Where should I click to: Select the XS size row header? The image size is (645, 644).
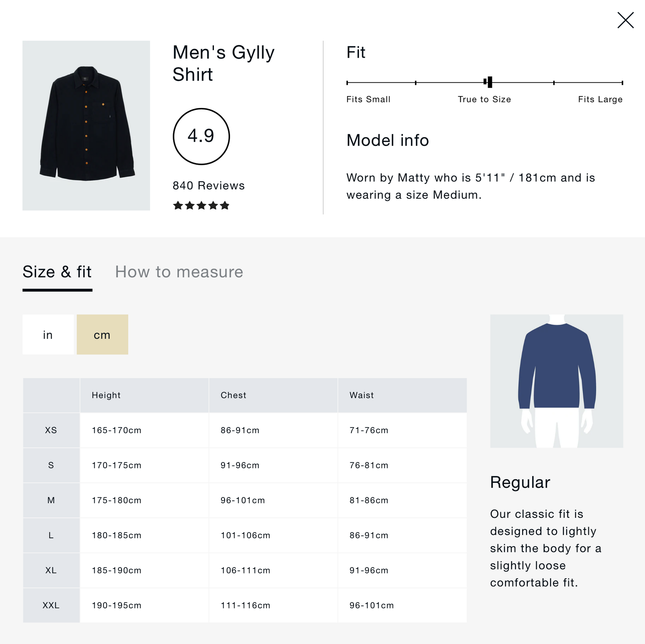51,430
